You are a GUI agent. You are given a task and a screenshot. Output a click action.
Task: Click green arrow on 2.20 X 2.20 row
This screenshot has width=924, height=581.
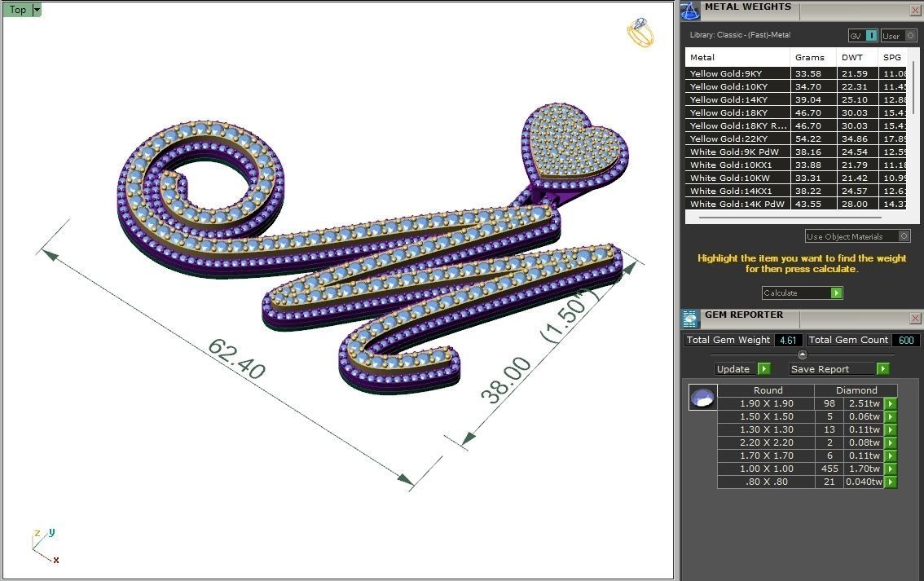pos(891,442)
